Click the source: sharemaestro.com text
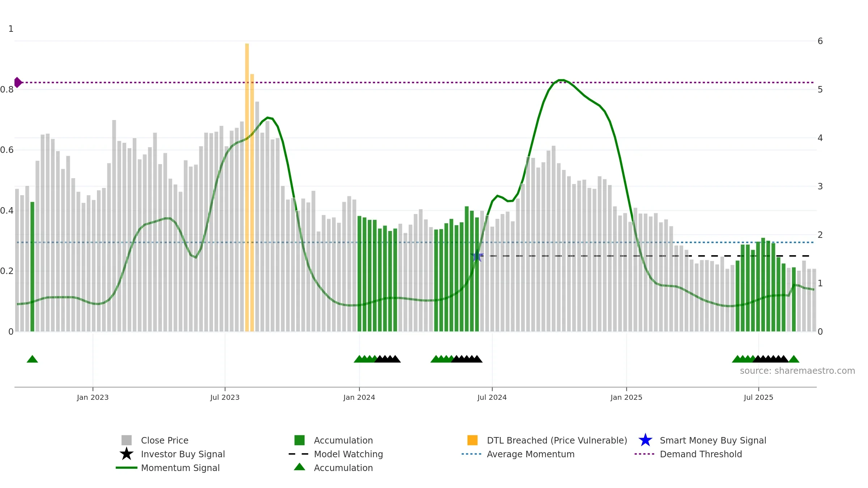 797,371
